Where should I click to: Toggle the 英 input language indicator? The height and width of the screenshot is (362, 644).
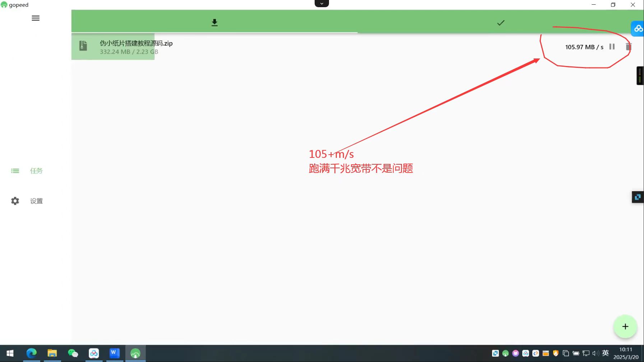coord(606,353)
